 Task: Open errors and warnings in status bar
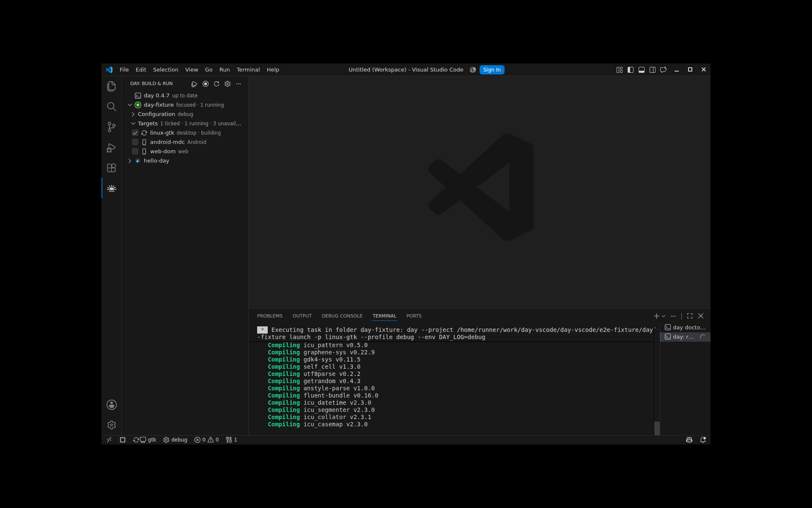pos(206,440)
